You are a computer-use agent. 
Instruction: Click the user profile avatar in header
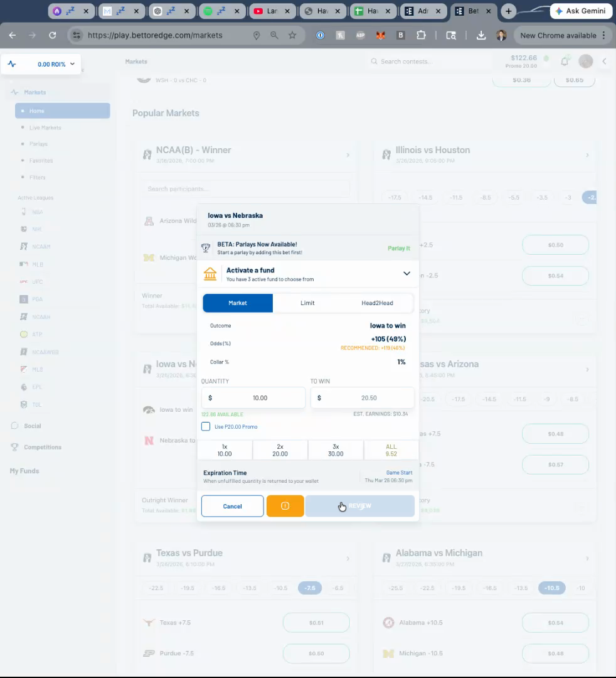point(585,61)
